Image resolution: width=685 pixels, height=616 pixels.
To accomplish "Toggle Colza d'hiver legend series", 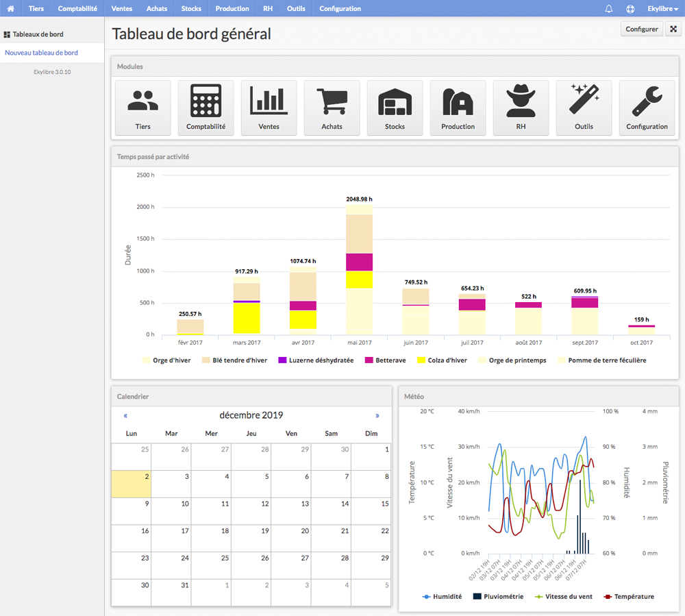I will tap(442, 360).
